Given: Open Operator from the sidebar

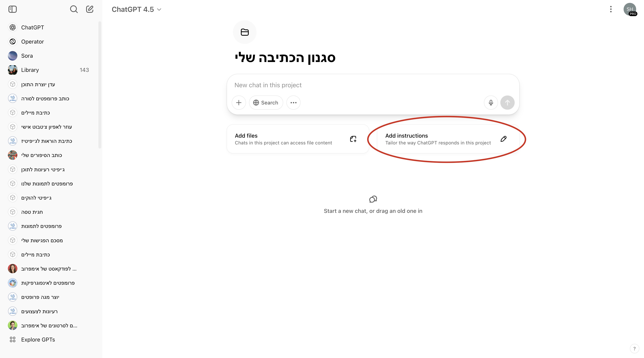Looking at the screenshot, I should (33, 42).
